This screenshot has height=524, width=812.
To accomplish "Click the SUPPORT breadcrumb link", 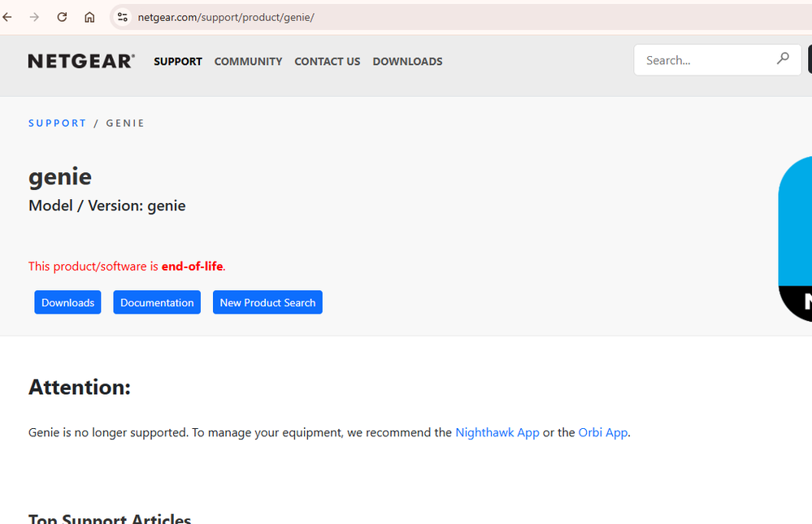I will pos(58,123).
